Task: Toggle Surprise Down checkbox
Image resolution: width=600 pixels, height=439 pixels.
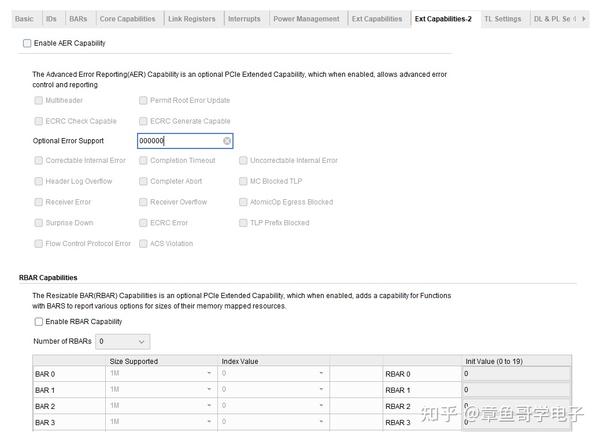Action: [x=39, y=223]
